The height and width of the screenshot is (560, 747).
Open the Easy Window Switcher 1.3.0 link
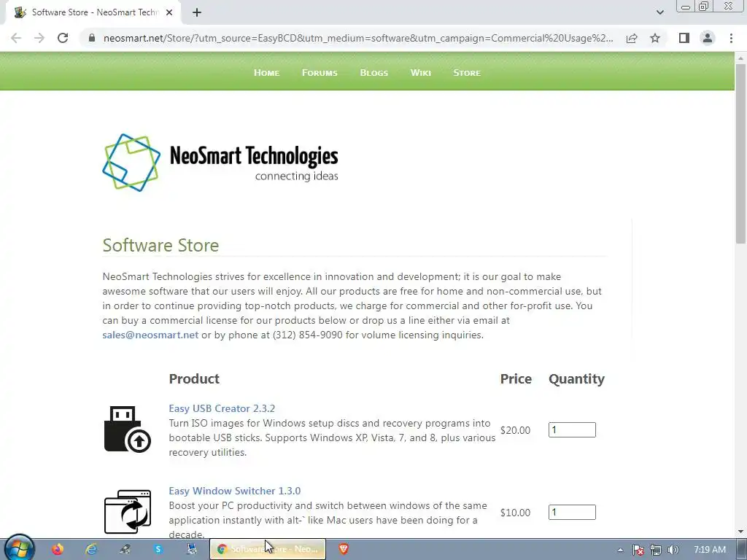[x=234, y=491]
